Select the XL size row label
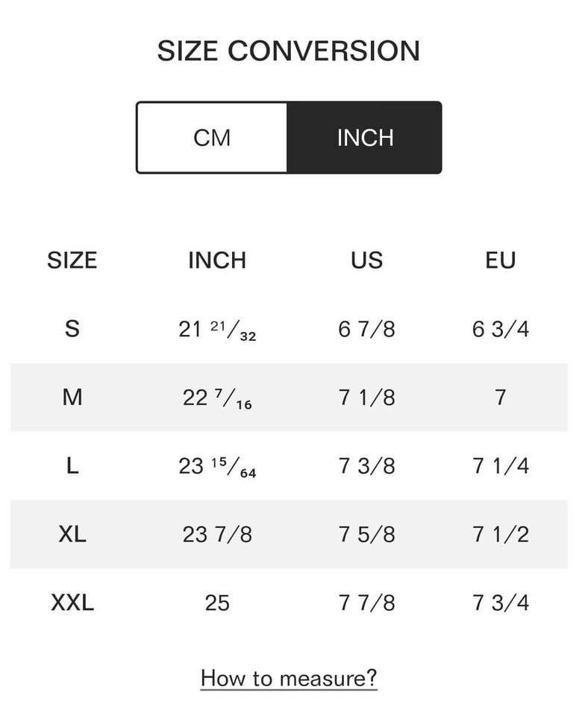 coord(72,534)
